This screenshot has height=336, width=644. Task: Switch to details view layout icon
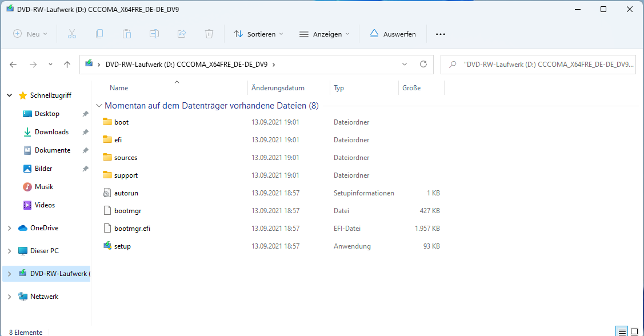(622, 332)
